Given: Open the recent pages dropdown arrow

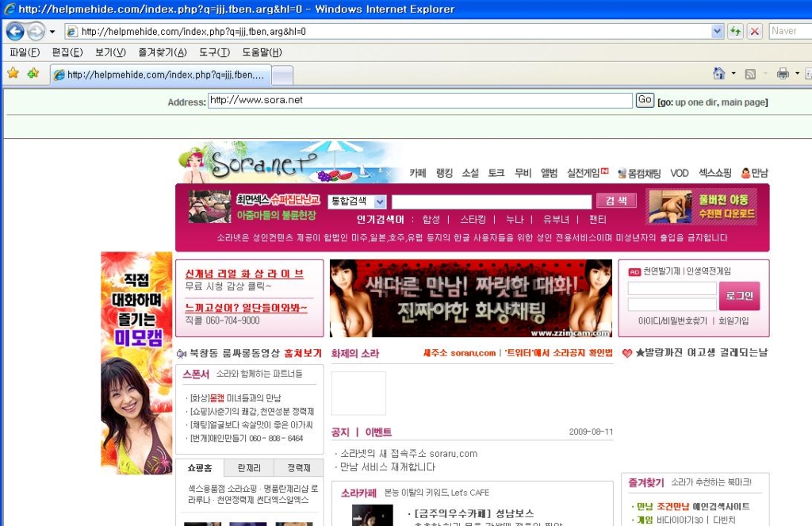Looking at the screenshot, I should pyautogui.click(x=52, y=32).
